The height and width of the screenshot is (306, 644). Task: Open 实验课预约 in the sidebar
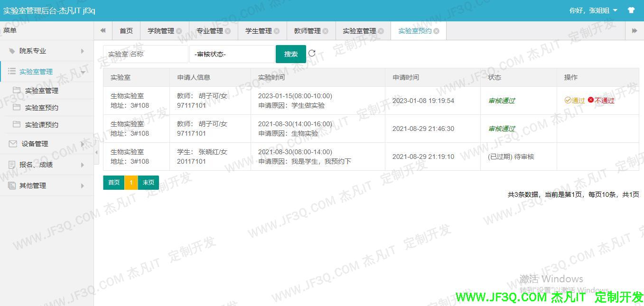[x=42, y=125]
